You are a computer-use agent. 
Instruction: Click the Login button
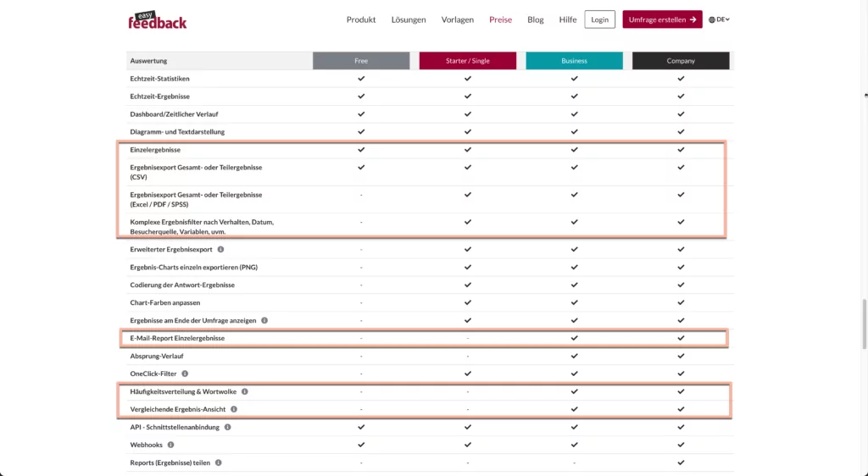(x=599, y=19)
